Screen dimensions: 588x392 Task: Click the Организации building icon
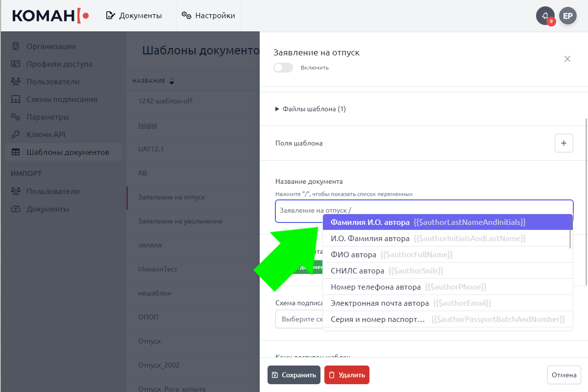click(16, 47)
